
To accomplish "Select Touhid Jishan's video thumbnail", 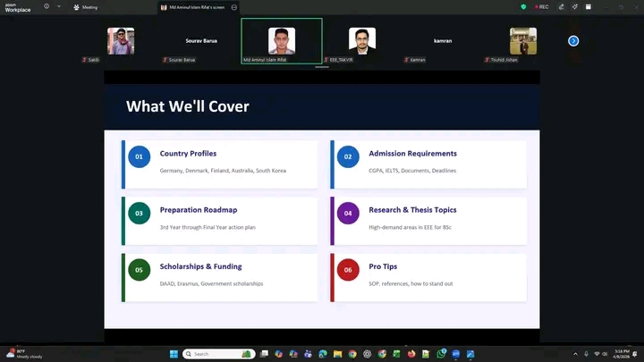I will [x=523, y=41].
